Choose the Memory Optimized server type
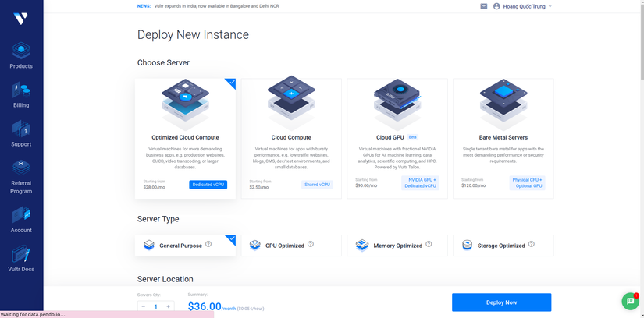This screenshot has height=318, width=644. point(397,246)
